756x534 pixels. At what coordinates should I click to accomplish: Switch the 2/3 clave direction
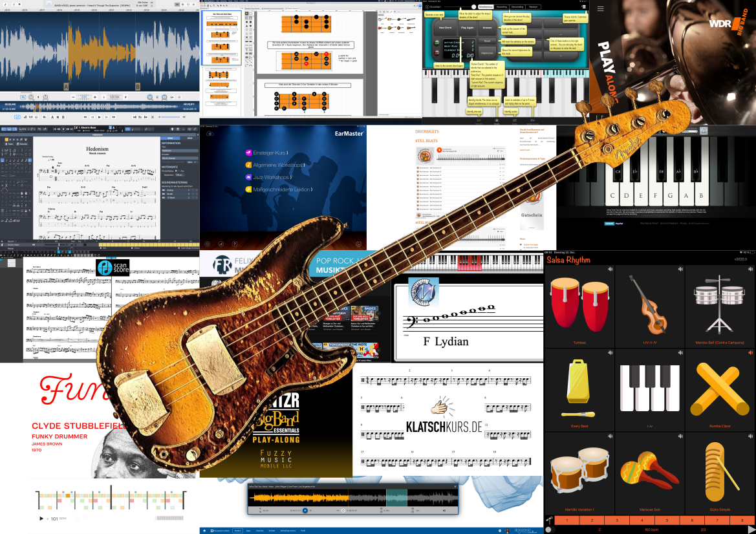(x=703, y=529)
